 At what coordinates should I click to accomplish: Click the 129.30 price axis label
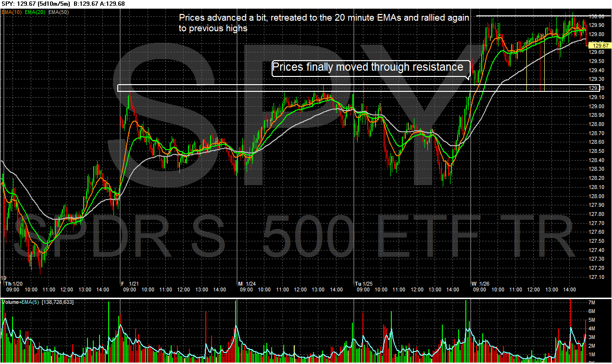(x=597, y=79)
